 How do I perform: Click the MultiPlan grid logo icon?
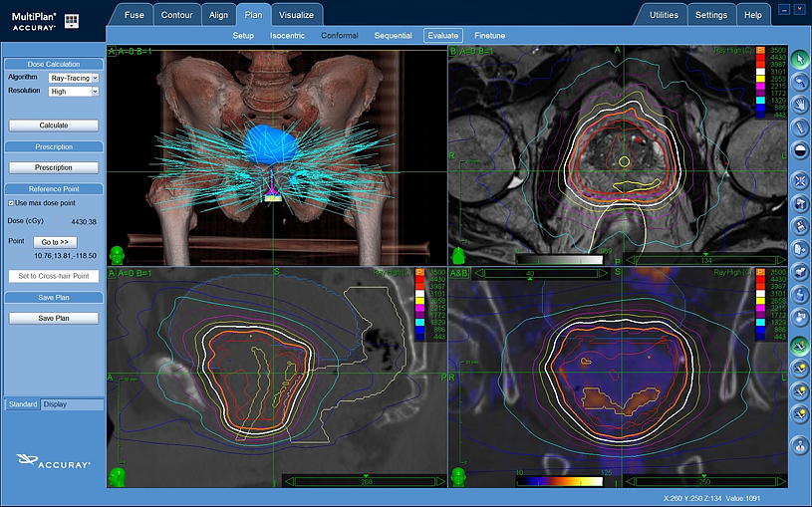tap(72, 21)
